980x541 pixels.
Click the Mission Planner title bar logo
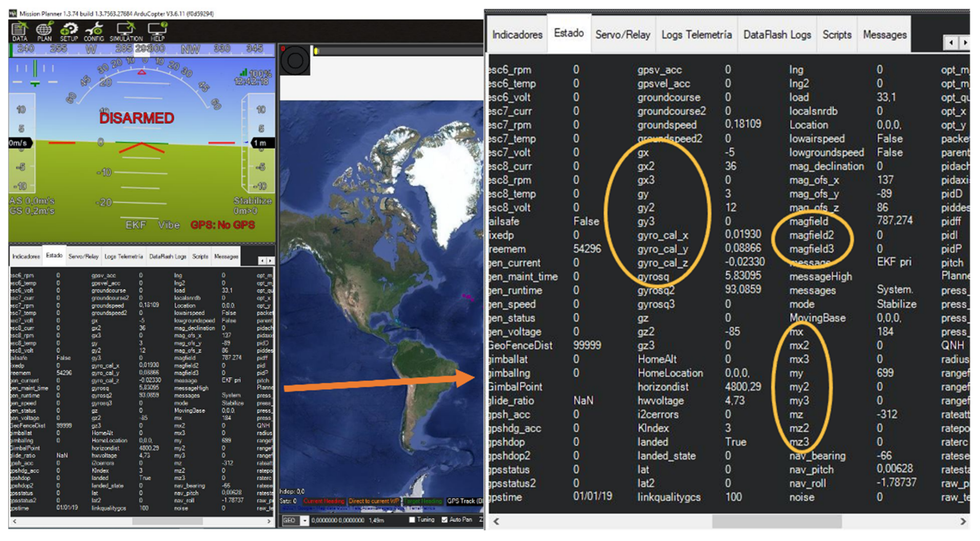[x=13, y=14]
